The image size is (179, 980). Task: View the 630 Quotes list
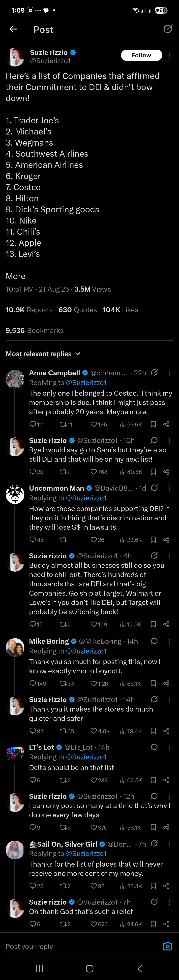[x=78, y=310]
